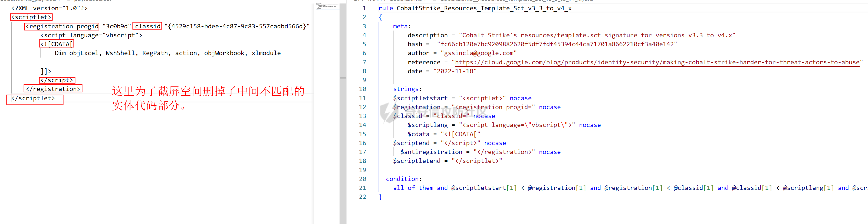Click the left pane vertical scrollbar
The image size is (868, 224).
[x=343, y=114]
